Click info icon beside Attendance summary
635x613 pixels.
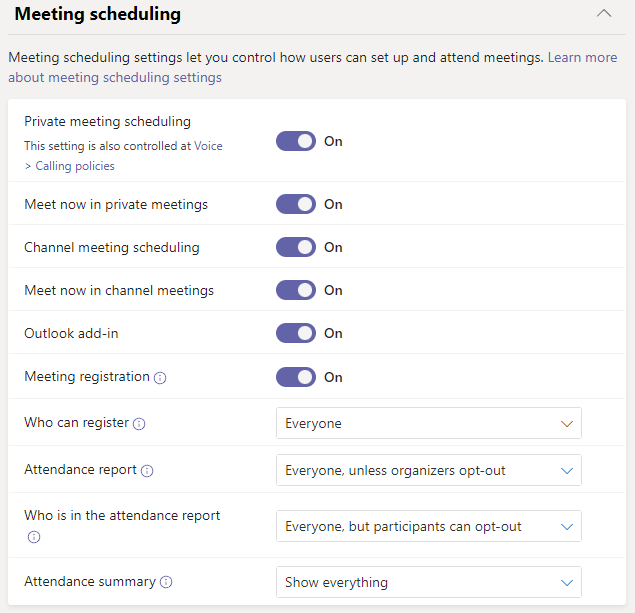click(x=166, y=582)
